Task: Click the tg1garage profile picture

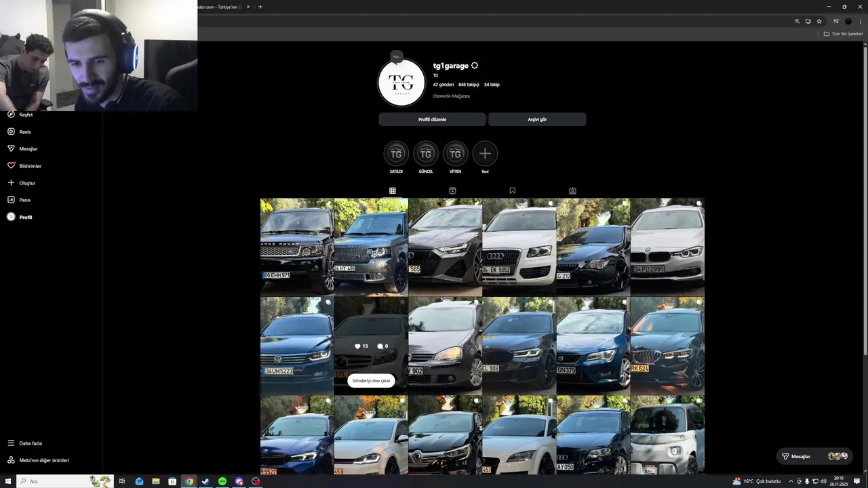Action: point(401,83)
